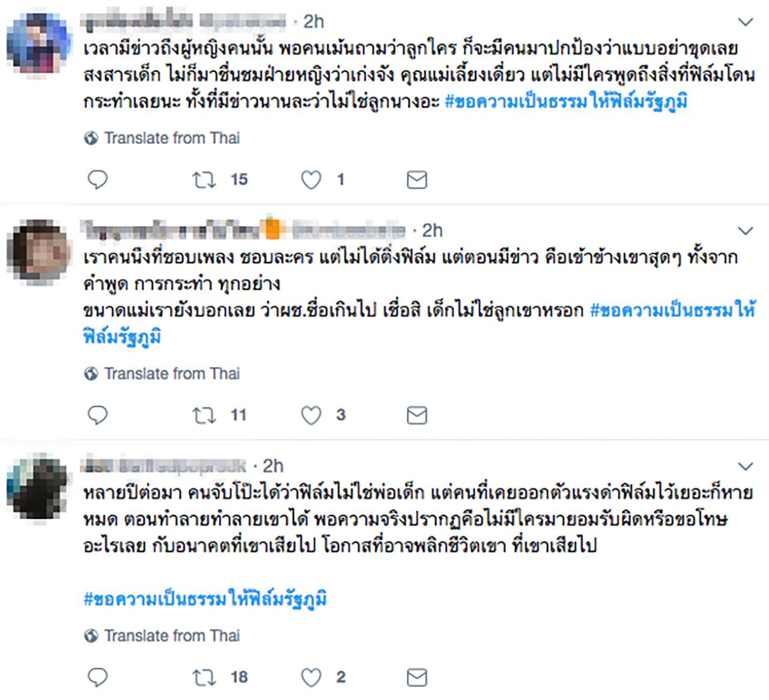Viewport: 769px width, 700px height.
Task: Translate the first tweet from Thai
Action: [x=172, y=138]
